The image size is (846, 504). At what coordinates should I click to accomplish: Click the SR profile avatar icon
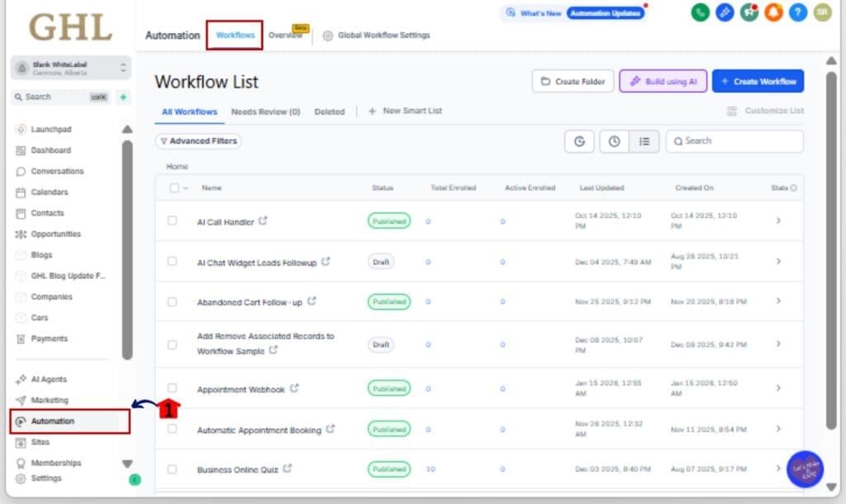[x=820, y=12]
